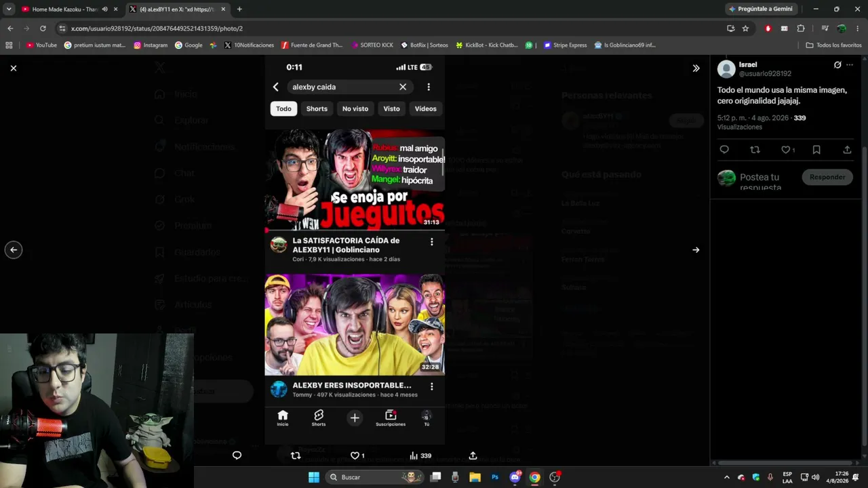868x488 pixels.
Task: Open File Explorer from the taskbar
Action: (x=475, y=477)
